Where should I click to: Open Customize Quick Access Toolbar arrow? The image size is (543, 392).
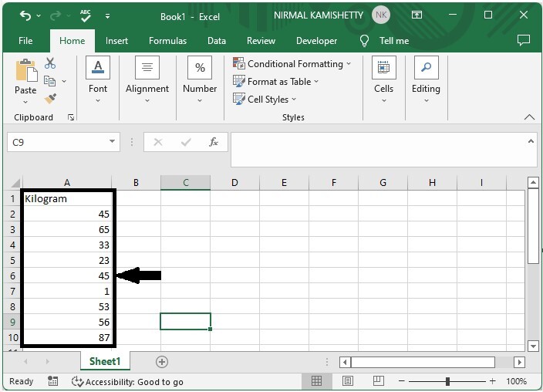tap(108, 16)
